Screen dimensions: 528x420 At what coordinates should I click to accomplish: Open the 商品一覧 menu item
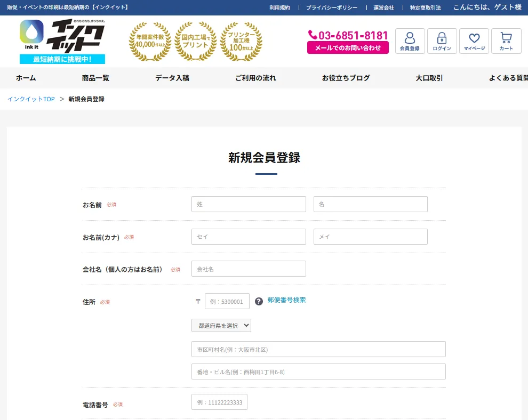[x=95, y=78]
